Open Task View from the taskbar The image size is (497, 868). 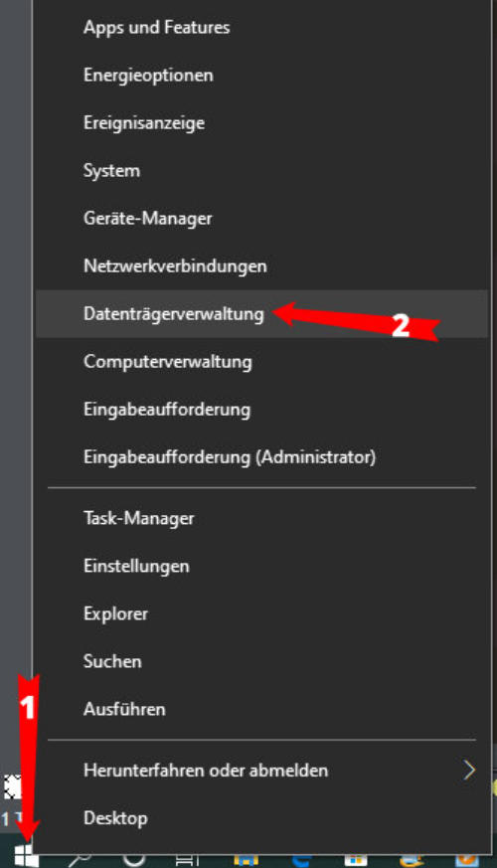[187, 860]
